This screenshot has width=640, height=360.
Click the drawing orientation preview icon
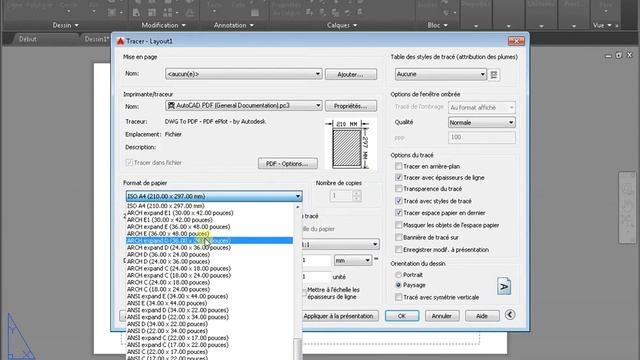coord(504,286)
